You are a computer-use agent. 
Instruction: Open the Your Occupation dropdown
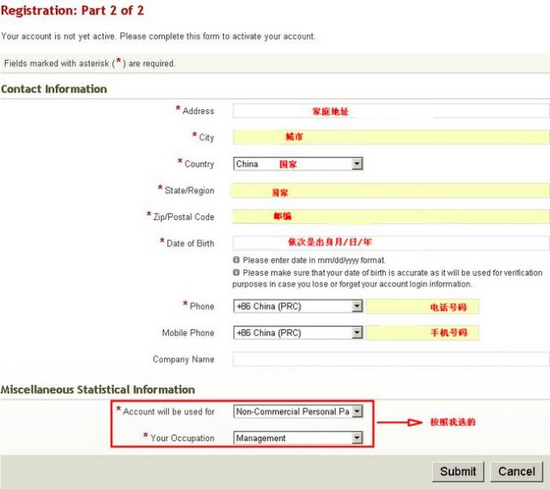(x=298, y=438)
